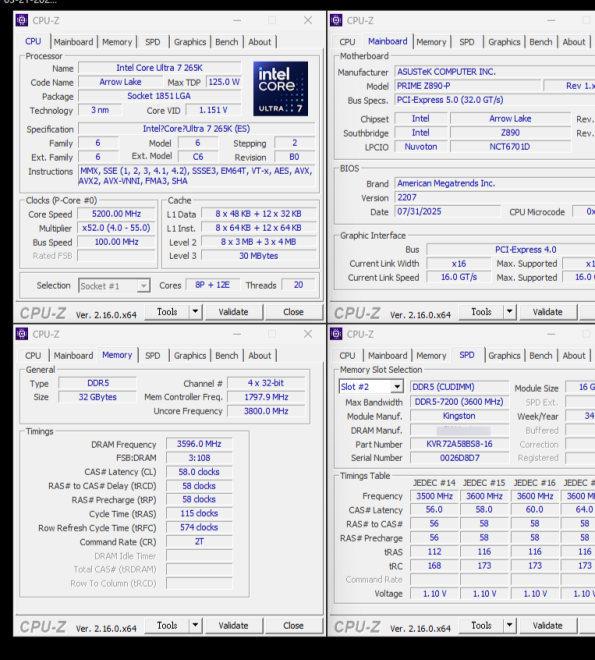Image resolution: width=595 pixels, height=660 pixels.
Task: Expand the Slot #2 memory slot dropdown
Action: [x=397, y=387]
